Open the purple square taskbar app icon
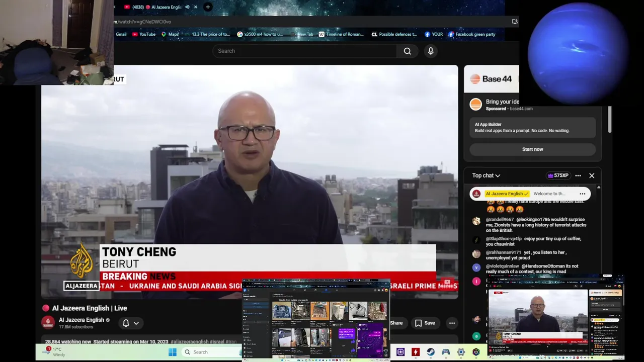 (400, 352)
